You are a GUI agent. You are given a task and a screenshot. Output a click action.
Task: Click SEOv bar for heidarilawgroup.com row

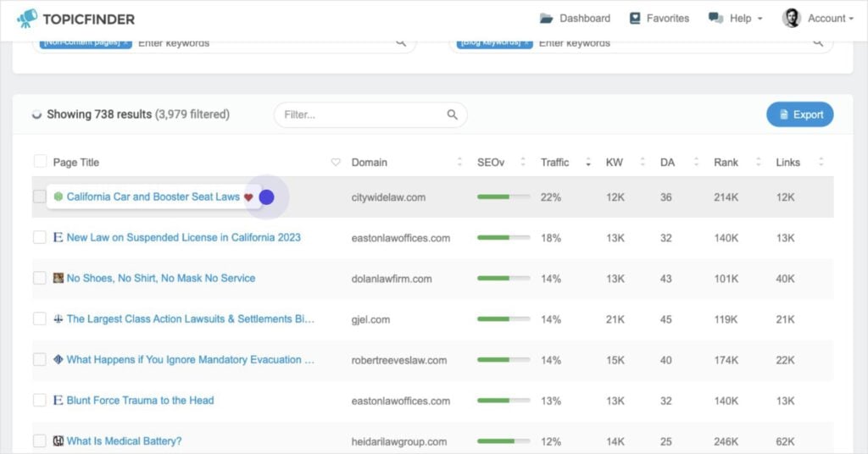(504, 440)
